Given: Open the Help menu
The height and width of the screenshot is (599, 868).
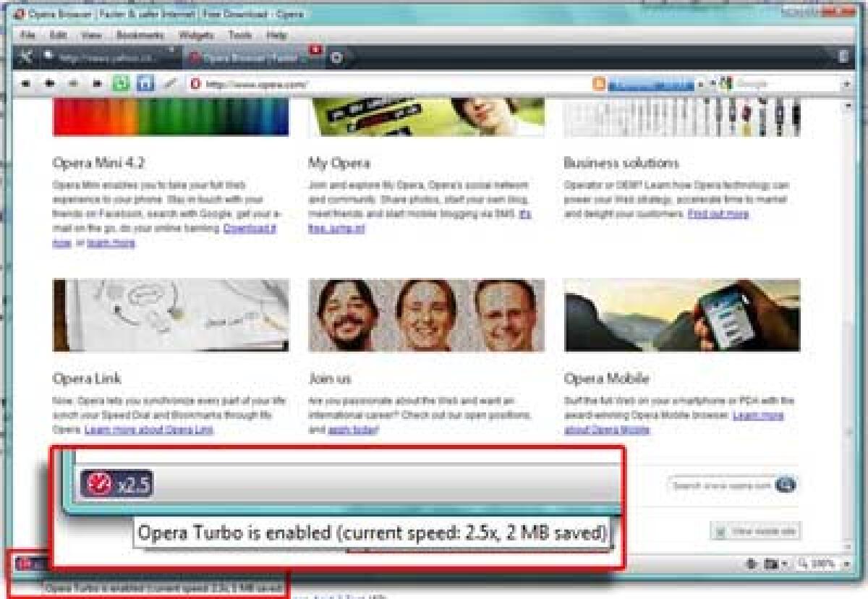Looking at the screenshot, I should [x=277, y=35].
